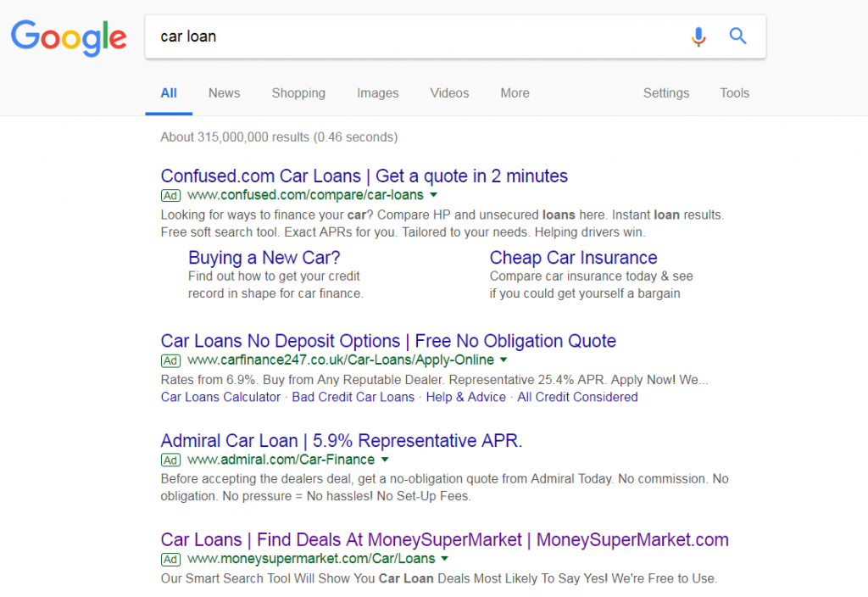Open the Bad Credit Car Loans sitelink
This screenshot has height=597, width=868.
(353, 397)
